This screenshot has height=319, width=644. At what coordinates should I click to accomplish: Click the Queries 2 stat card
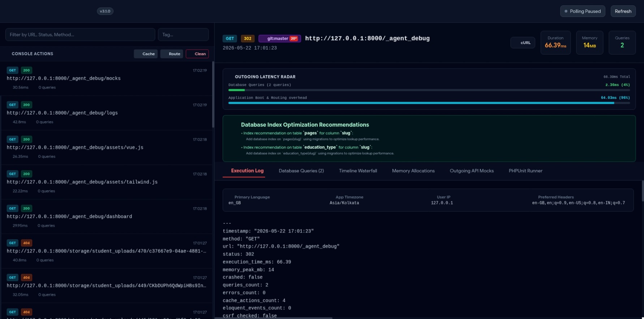(x=622, y=43)
